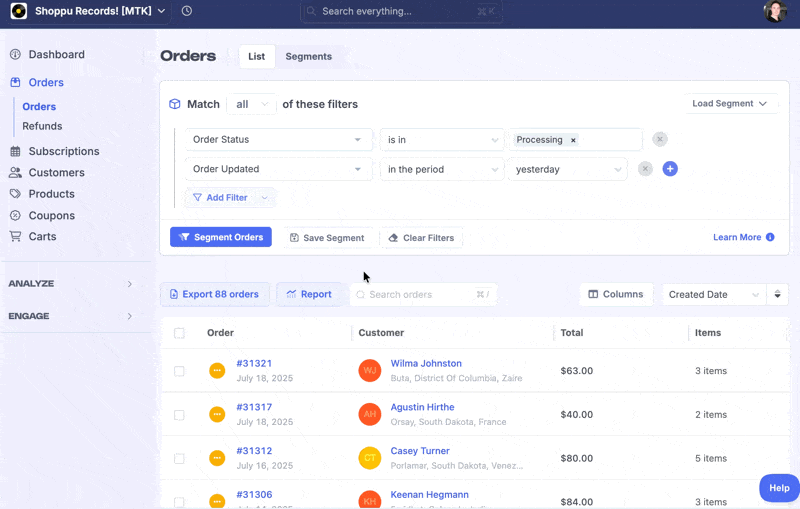This screenshot has width=800, height=509.
Task: Click the Customers people icon
Action: coord(15,172)
